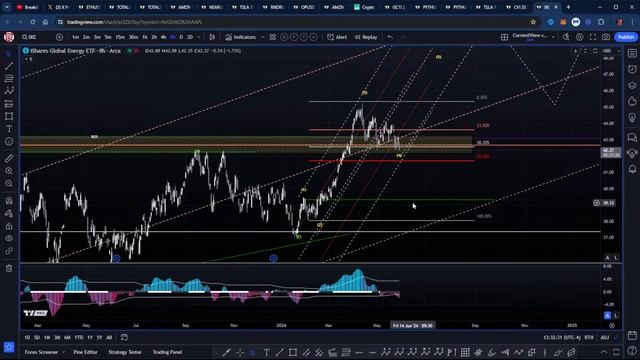Select the trend line drawing tool
Image resolution: width=640 pixels, height=360 pixels.
tap(9, 66)
